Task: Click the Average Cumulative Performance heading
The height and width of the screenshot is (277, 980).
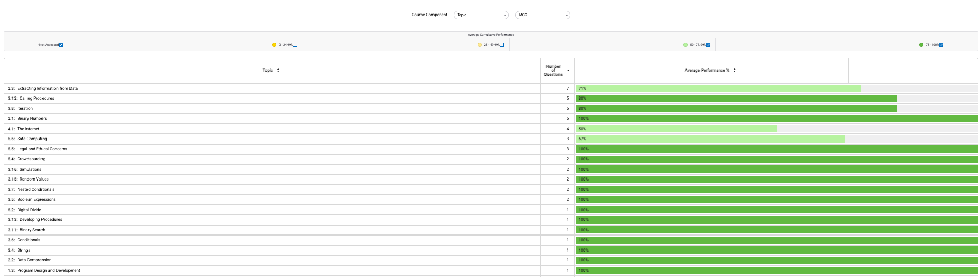Action: [x=491, y=35]
